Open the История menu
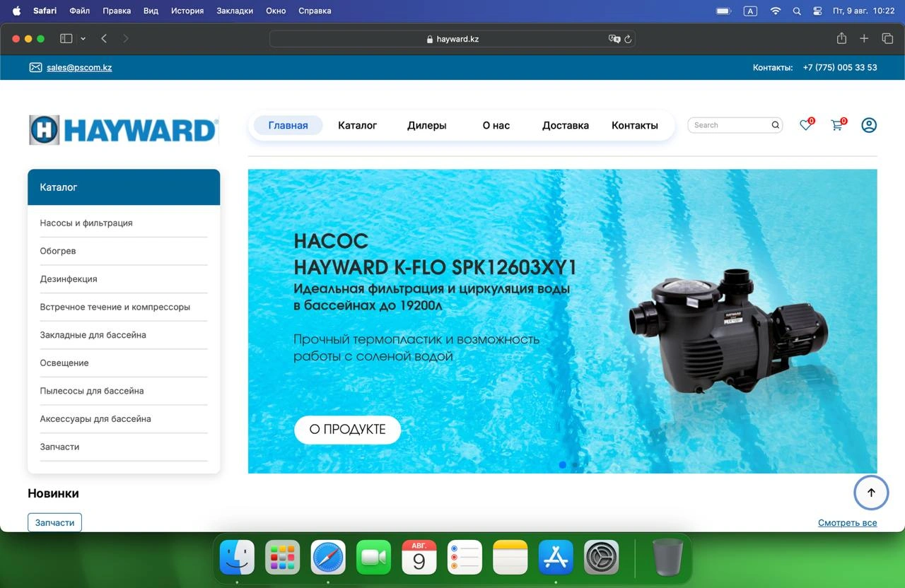Image resolution: width=905 pixels, height=588 pixels. pos(187,11)
